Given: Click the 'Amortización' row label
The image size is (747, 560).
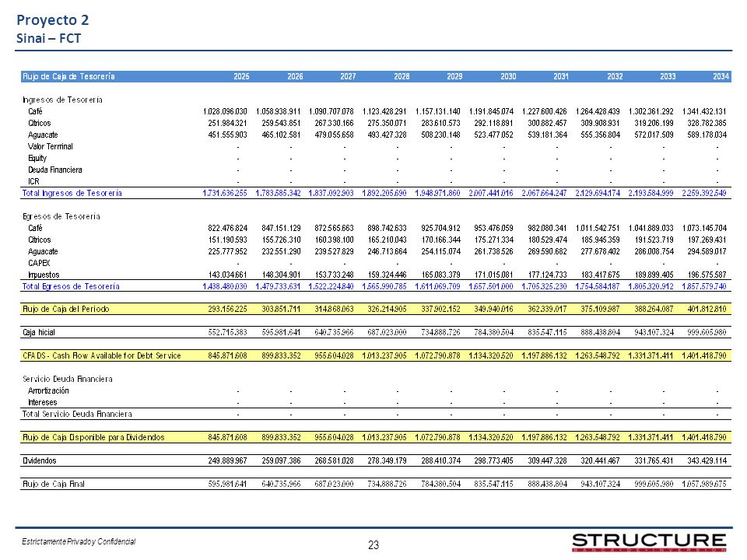Looking at the screenshot, I should click(x=48, y=390).
